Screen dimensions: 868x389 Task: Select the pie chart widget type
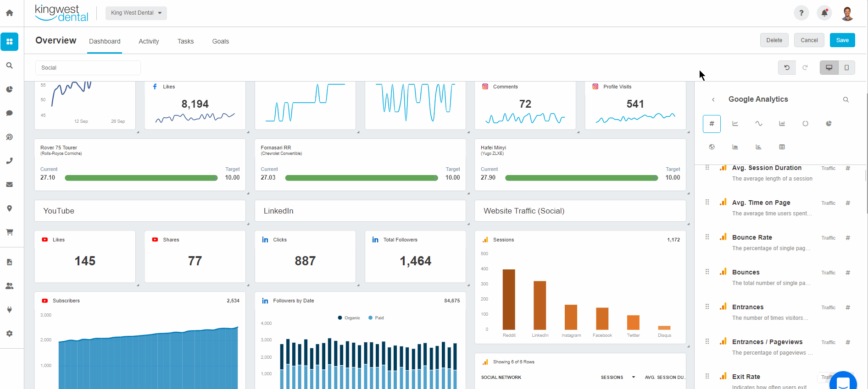pyautogui.click(x=829, y=124)
